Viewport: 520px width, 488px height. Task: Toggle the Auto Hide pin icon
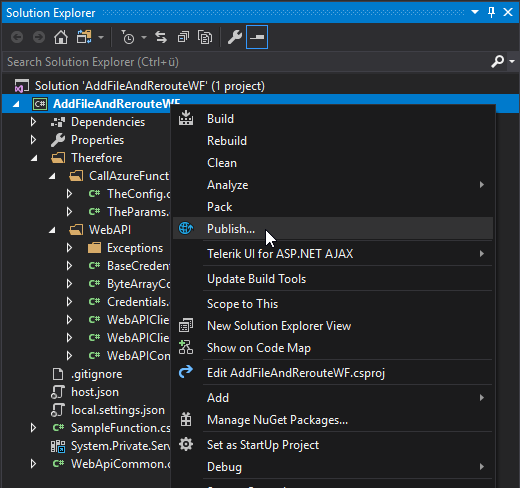point(491,12)
